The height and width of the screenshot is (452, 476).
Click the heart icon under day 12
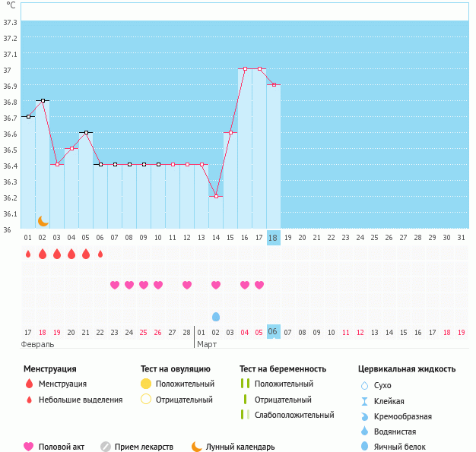tap(187, 285)
